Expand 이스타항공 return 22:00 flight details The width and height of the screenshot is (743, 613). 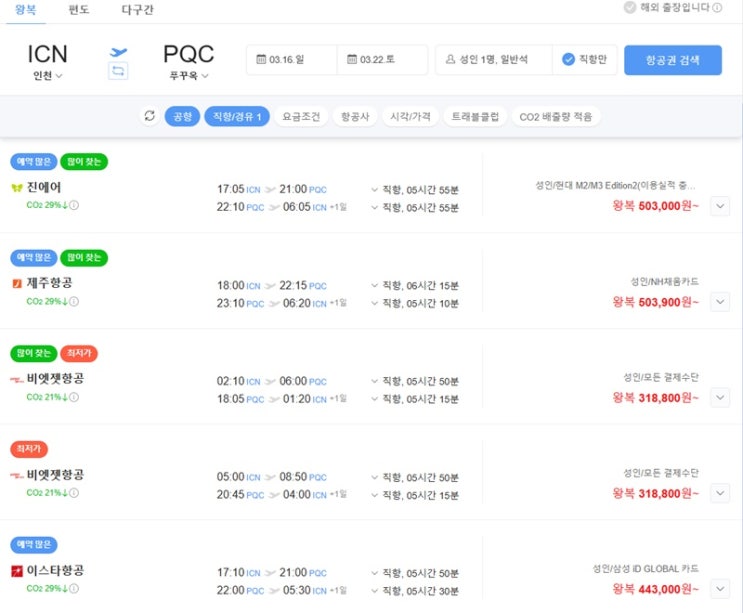(374, 591)
